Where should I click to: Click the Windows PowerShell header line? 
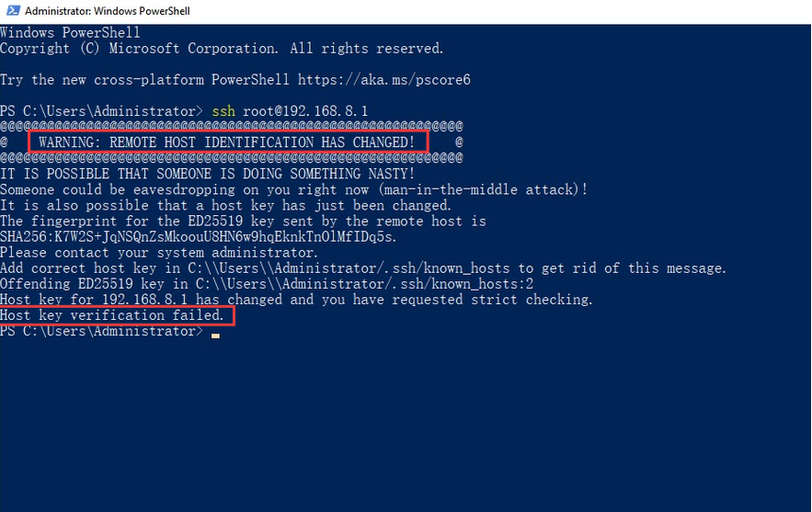coord(70,32)
